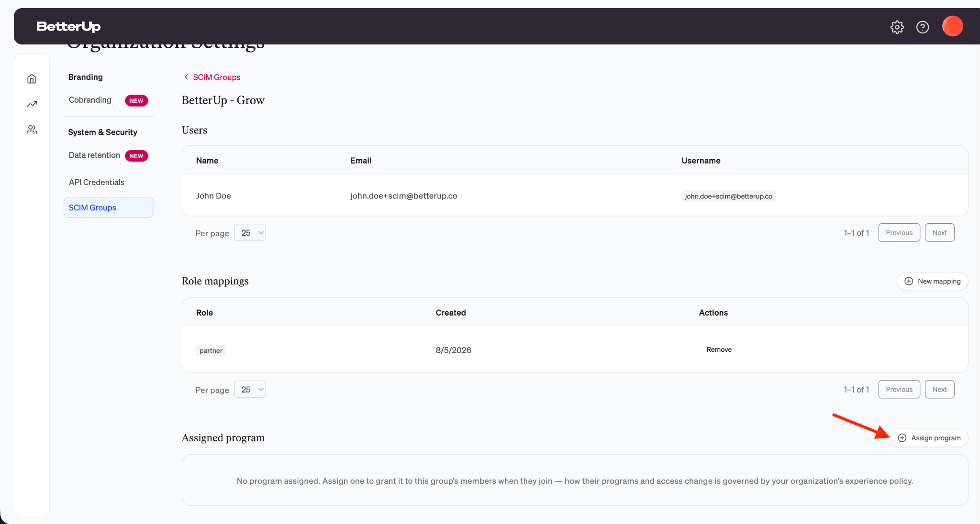
Task: Click the Email column header
Action: [361, 161]
